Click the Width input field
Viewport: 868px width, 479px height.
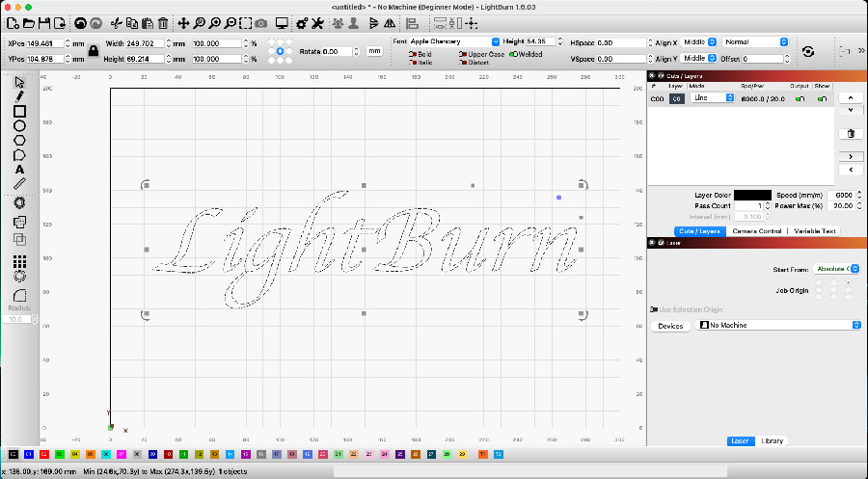coord(145,43)
